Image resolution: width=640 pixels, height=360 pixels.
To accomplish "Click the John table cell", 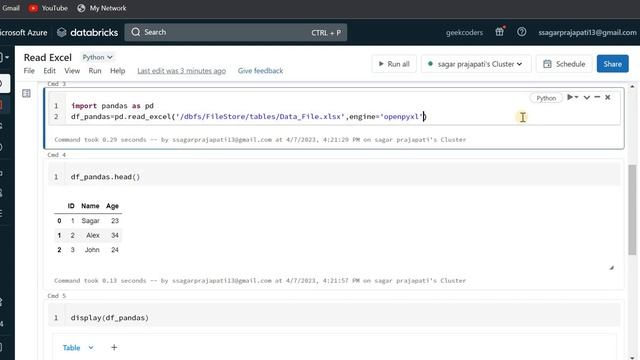I will pyautogui.click(x=92, y=250).
